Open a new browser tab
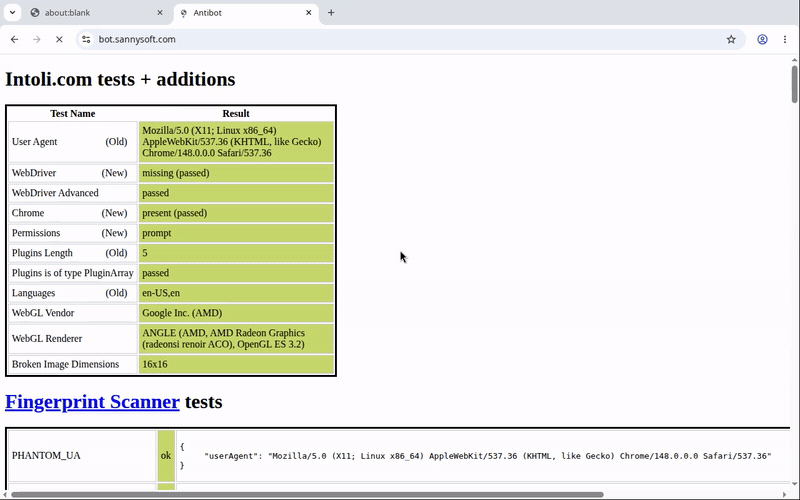 331,13
